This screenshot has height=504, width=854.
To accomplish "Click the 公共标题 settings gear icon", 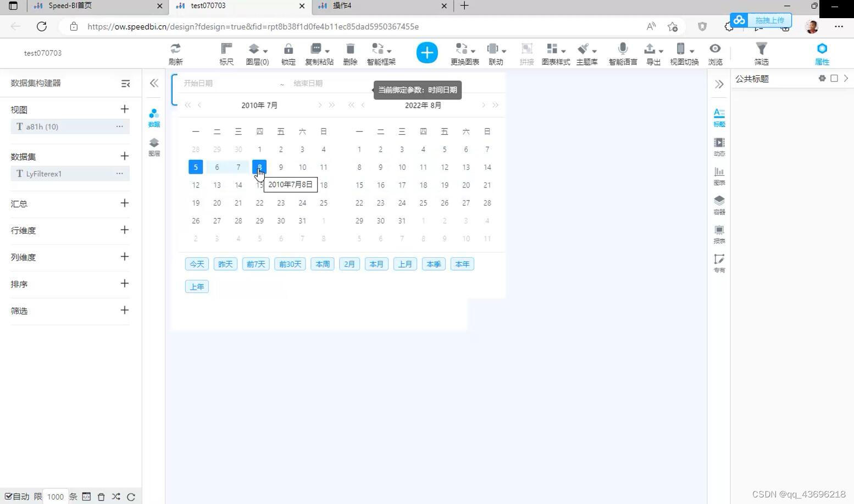I will (x=822, y=79).
